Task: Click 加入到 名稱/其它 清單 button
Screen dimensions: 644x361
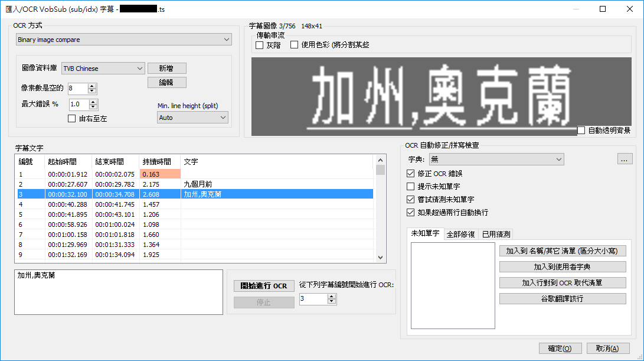Action: tap(563, 251)
